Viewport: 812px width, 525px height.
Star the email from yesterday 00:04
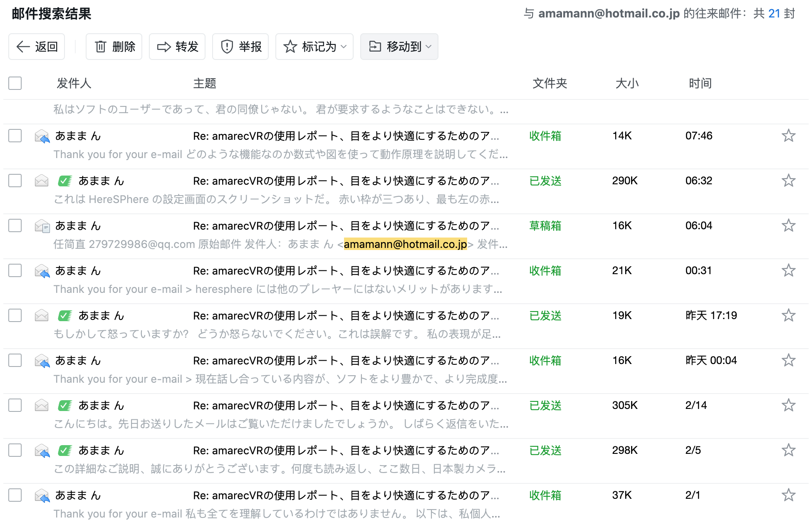coord(788,360)
